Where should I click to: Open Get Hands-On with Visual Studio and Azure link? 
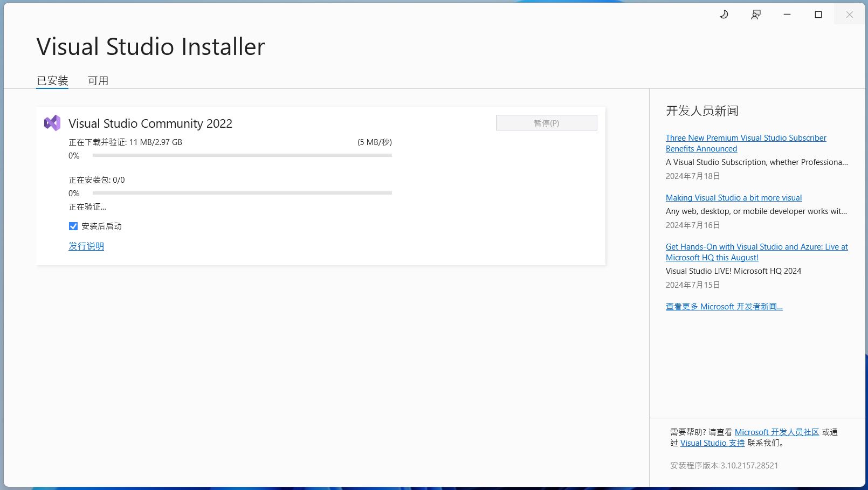(757, 252)
